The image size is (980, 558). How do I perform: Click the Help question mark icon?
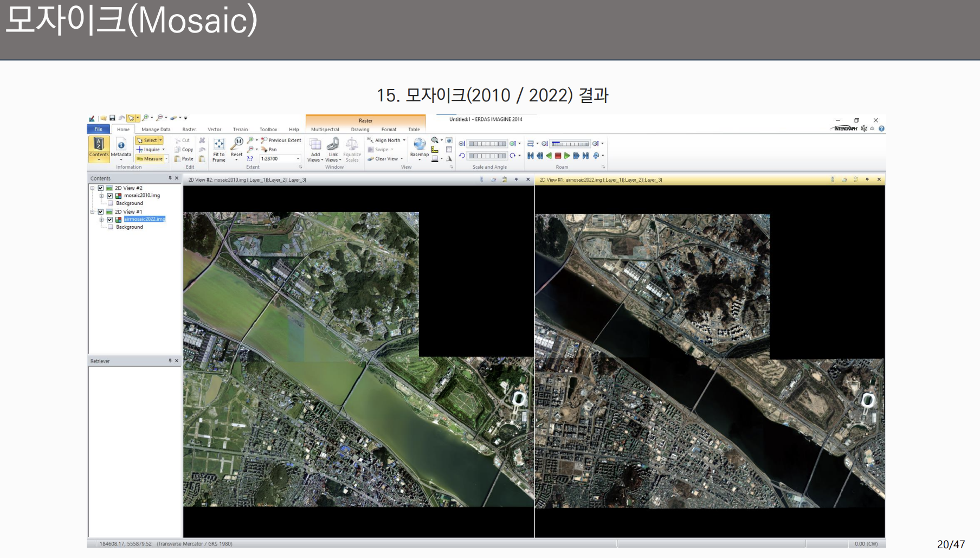[881, 129]
